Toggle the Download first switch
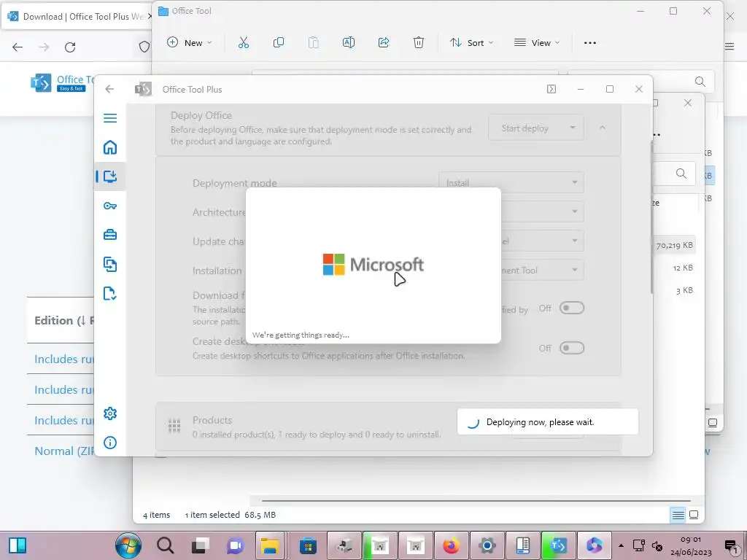This screenshot has height=560, width=747. pyautogui.click(x=572, y=308)
